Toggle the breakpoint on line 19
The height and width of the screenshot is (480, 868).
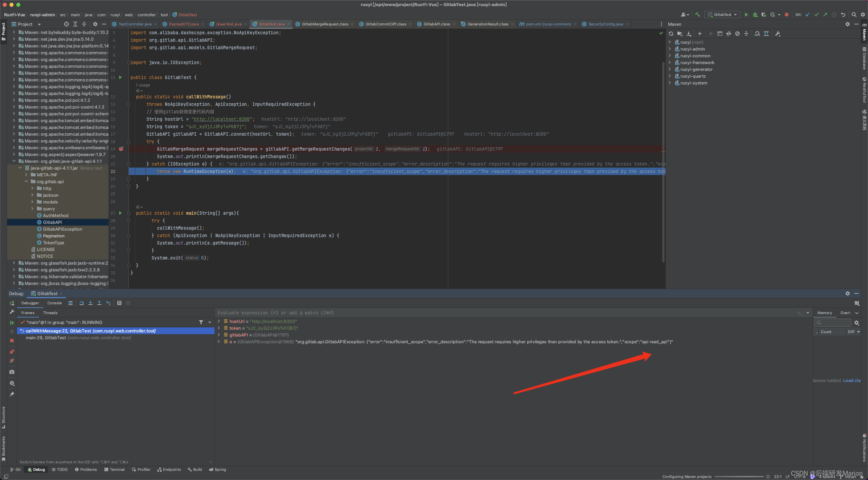pos(121,149)
